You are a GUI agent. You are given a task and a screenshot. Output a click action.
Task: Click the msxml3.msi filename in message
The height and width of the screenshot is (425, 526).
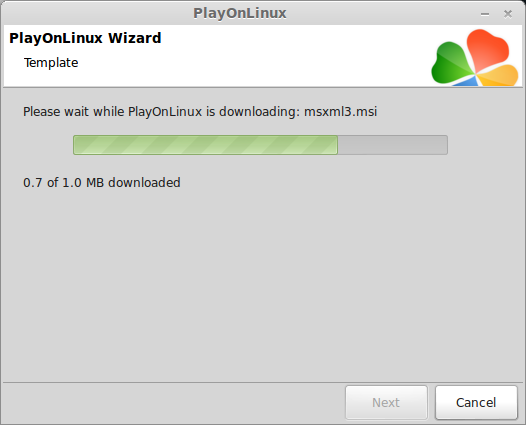[x=340, y=111]
